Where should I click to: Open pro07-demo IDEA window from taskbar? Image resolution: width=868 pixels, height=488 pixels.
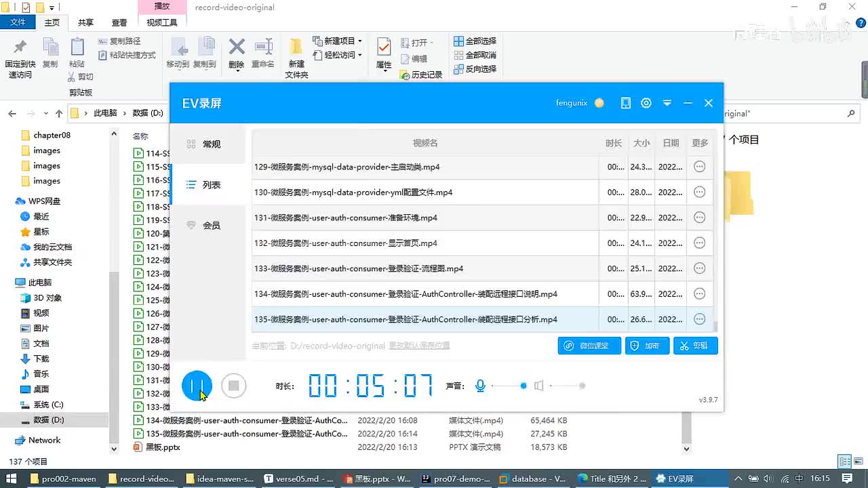454,479
